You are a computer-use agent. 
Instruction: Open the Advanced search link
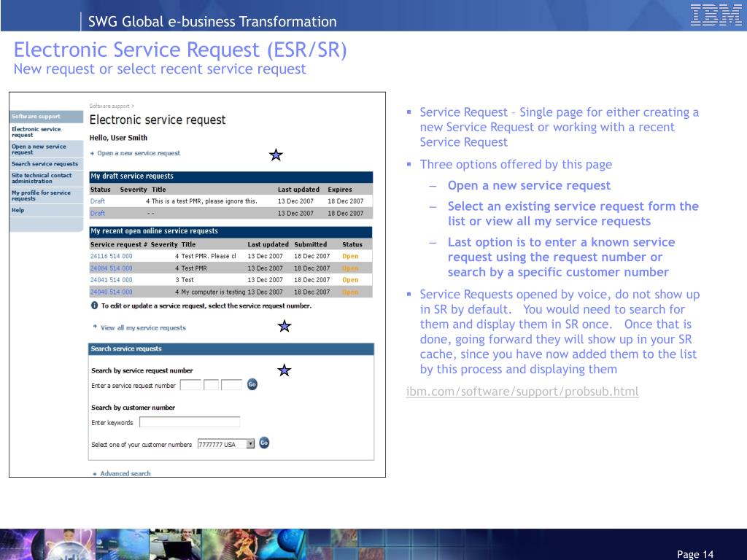pyautogui.click(x=125, y=473)
